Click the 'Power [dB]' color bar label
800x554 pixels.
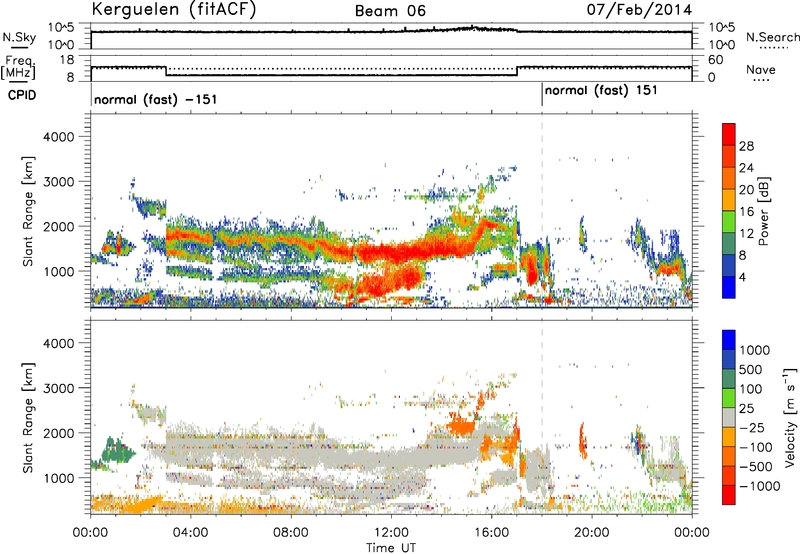[x=763, y=211]
